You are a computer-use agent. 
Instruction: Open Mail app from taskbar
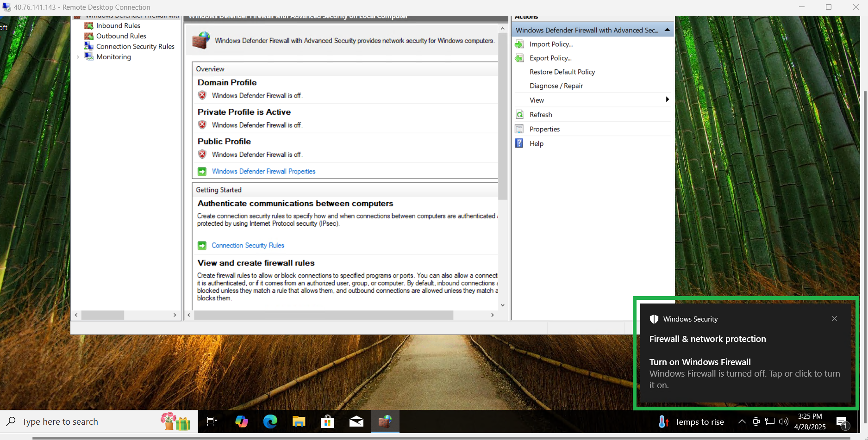356,421
